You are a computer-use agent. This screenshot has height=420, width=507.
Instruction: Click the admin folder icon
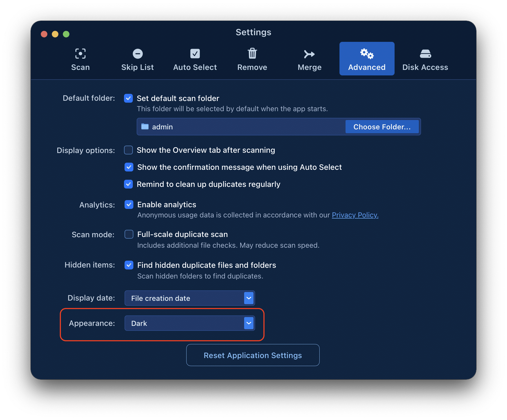click(x=145, y=127)
